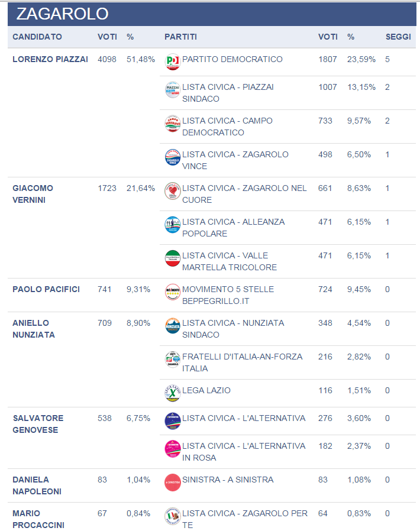This screenshot has height=531, width=420.
Task: Click the Alleanza Popolare list logo
Action: click(172, 225)
